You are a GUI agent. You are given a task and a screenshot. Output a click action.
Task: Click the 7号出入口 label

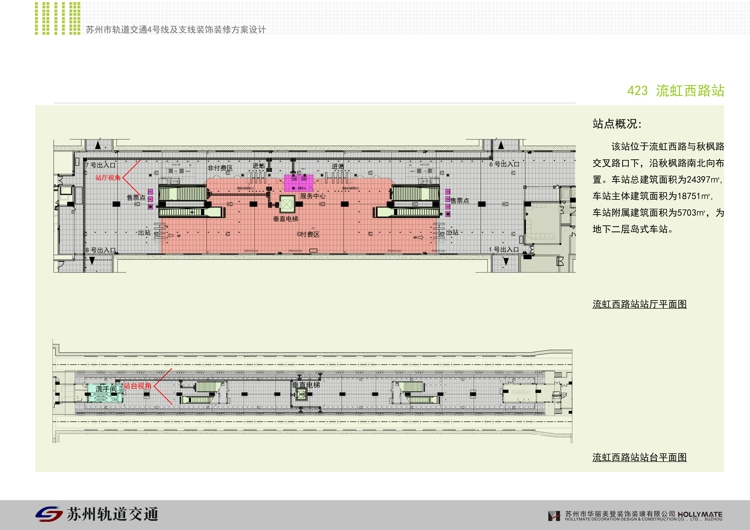(100, 165)
